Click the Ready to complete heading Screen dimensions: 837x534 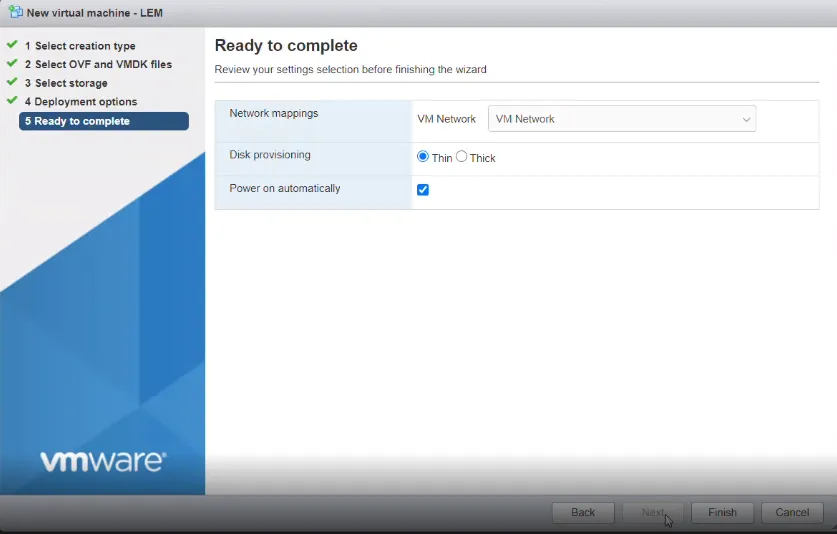286,45
